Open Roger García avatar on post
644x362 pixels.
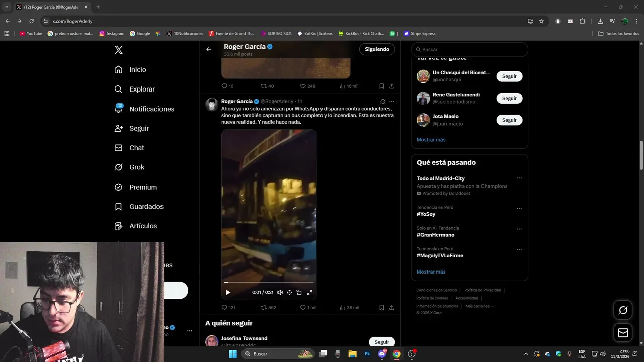click(212, 104)
